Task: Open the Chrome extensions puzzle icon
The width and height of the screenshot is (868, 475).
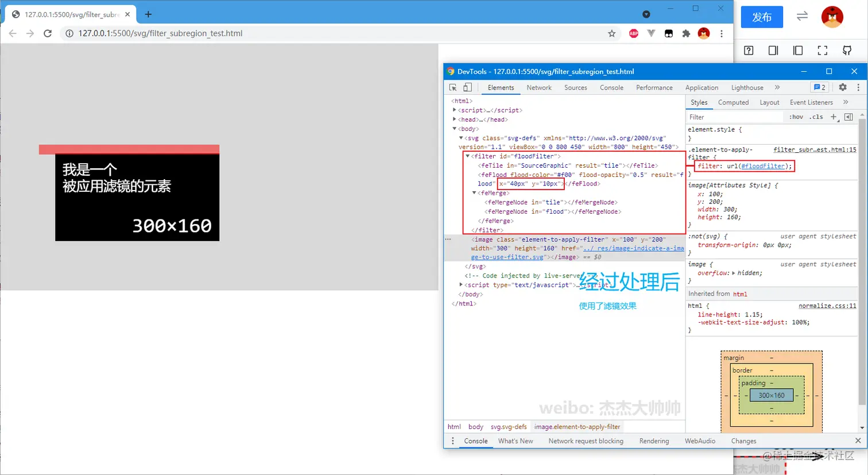Action: click(x=685, y=33)
